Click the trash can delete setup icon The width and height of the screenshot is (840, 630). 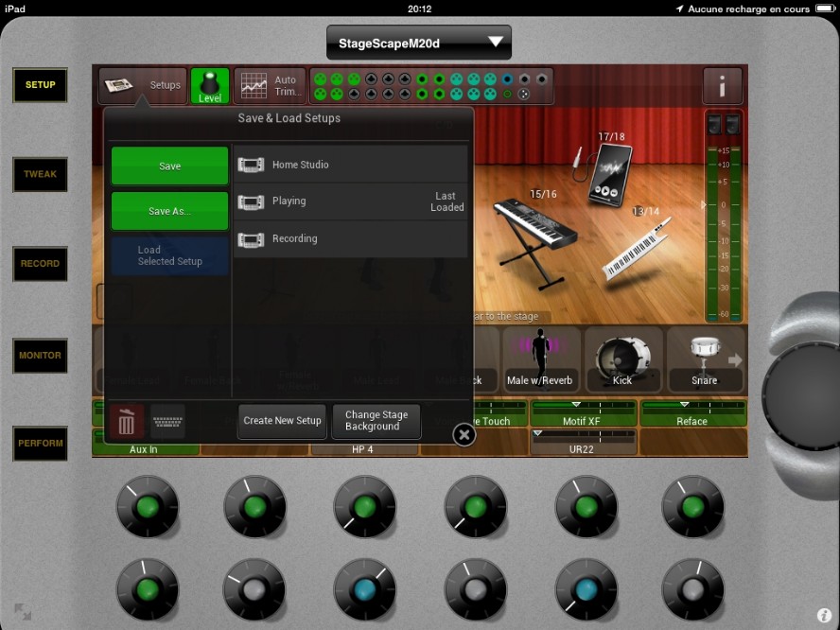tap(128, 421)
